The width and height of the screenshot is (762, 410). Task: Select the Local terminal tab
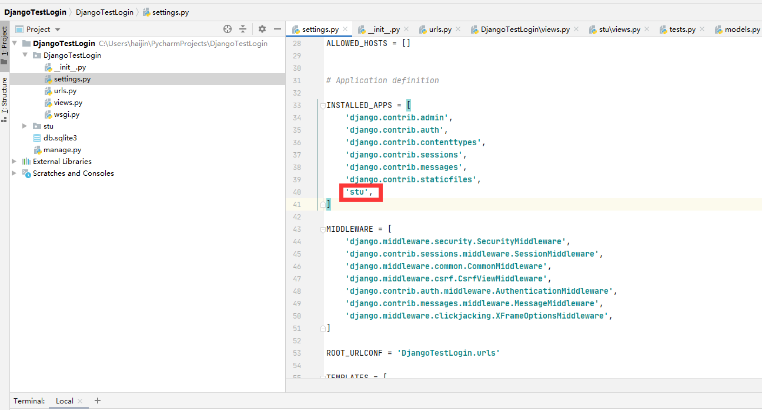pyautogui.click(x=64, y=401)
